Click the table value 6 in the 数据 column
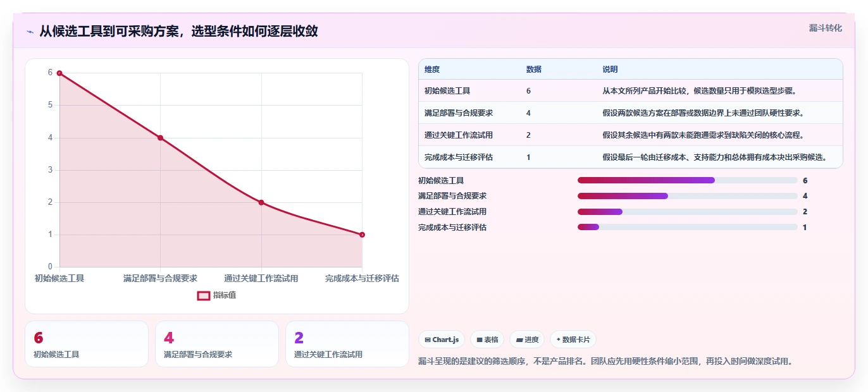Viewport: 868px width, 392px height. pyautogui.click(x=528, y=91)
